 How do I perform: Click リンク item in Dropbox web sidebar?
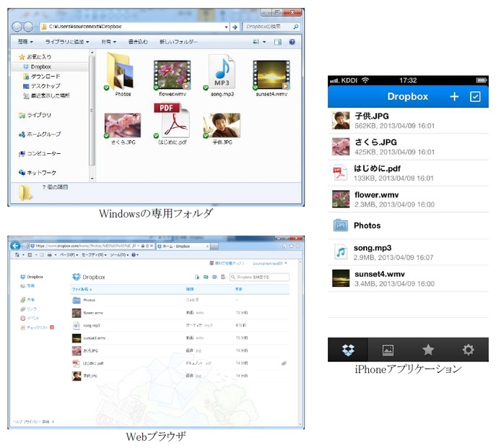pyautogui.click(x=28, y=309)
